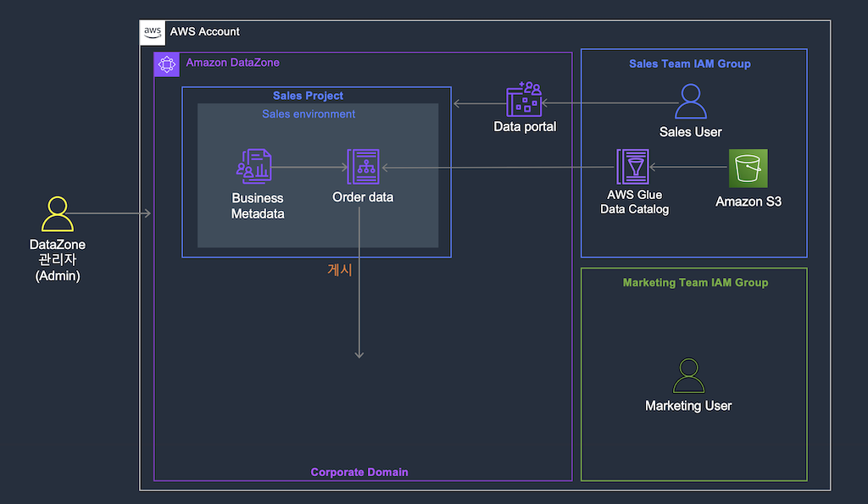The height and width of the screenshot is (504, 868).
Task: Select the Amazon S3 bucket icon
Action: pyautogui.click(x=748, y=169)
